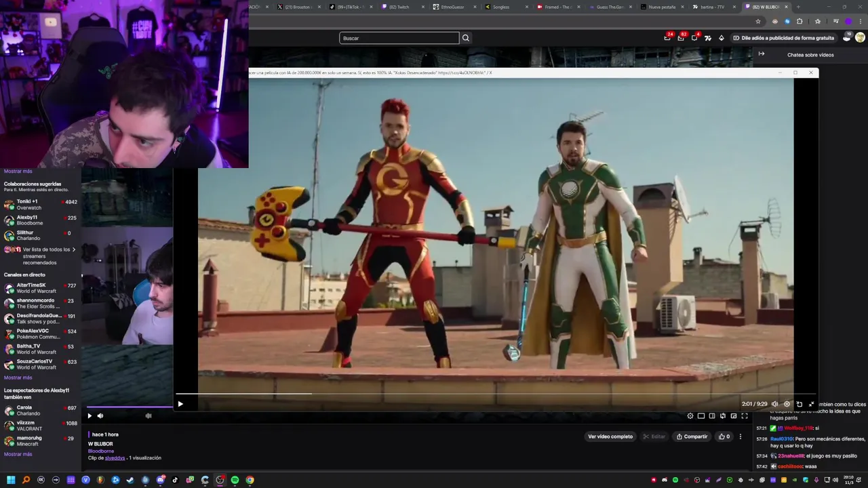This screenshot has height=488, width=868.
Task: Open popup video settings gear
Action: 787,404
